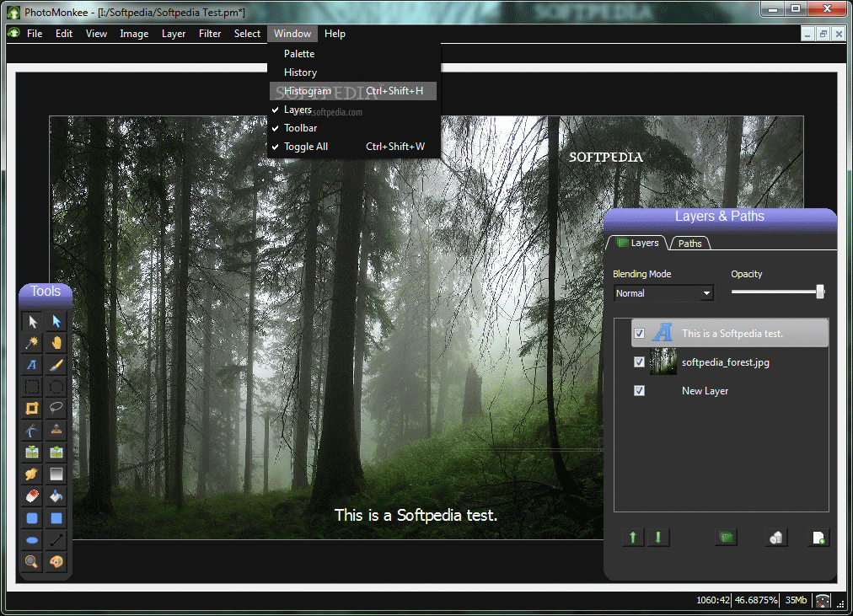Move layer up with green arrow
The height and width of the screenshot is (616, 853).
click(x=633, y=538)
